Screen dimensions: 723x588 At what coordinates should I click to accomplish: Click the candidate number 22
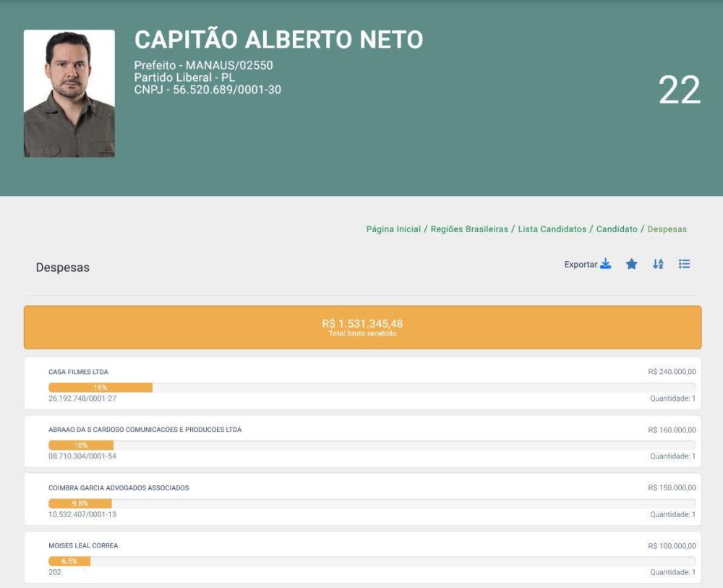pyautogui.click(x=679, y=90)
